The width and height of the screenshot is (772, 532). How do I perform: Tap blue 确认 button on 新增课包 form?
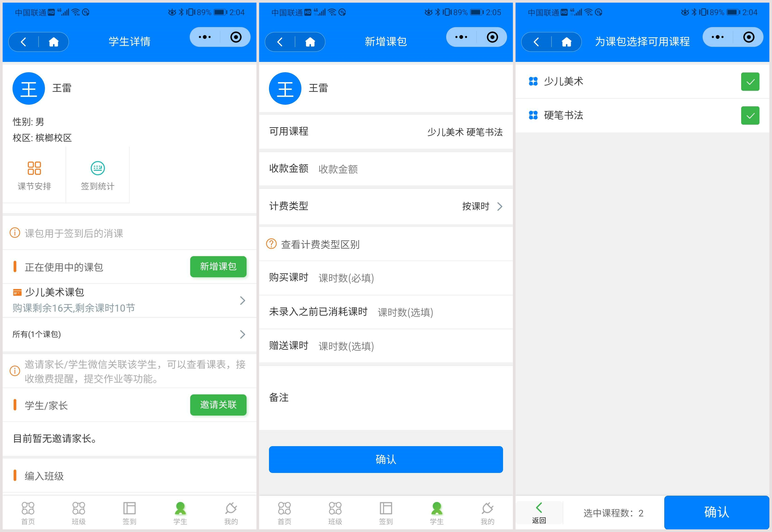pos(386,459)
